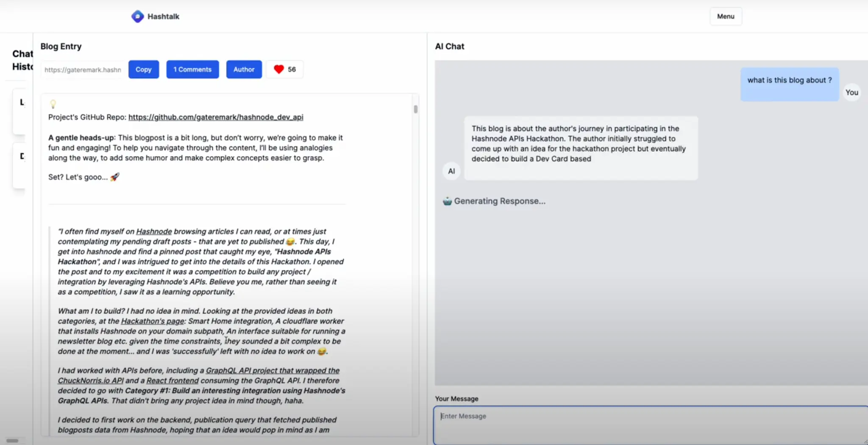The image size is (868, 445).
Task: Click the robot icon beside Generating Response
Action: 447,201
